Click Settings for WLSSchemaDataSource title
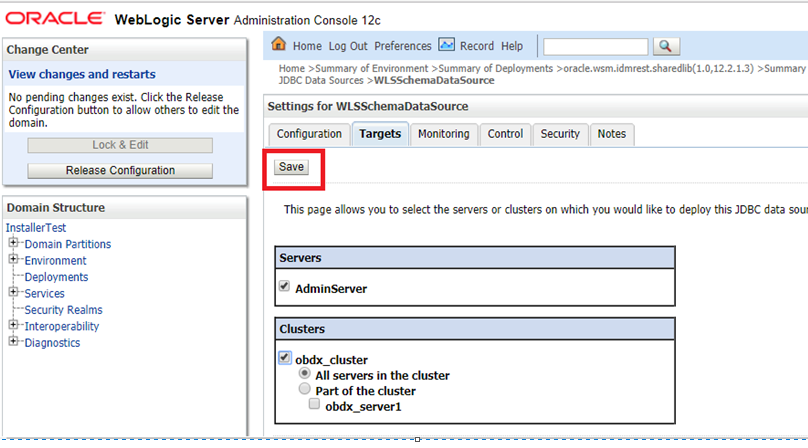The height and width of the screenshot is (448, 808). (368, 107)
